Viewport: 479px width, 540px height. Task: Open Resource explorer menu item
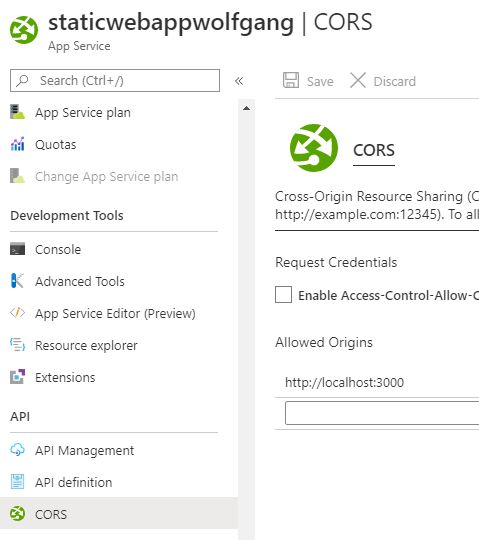tap(86, 345)
